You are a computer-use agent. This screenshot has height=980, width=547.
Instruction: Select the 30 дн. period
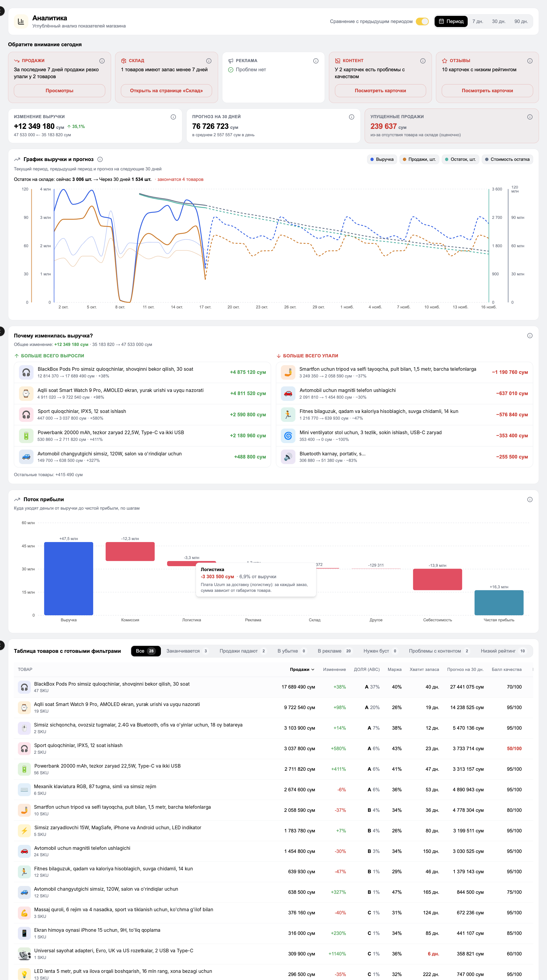point(498,21)
